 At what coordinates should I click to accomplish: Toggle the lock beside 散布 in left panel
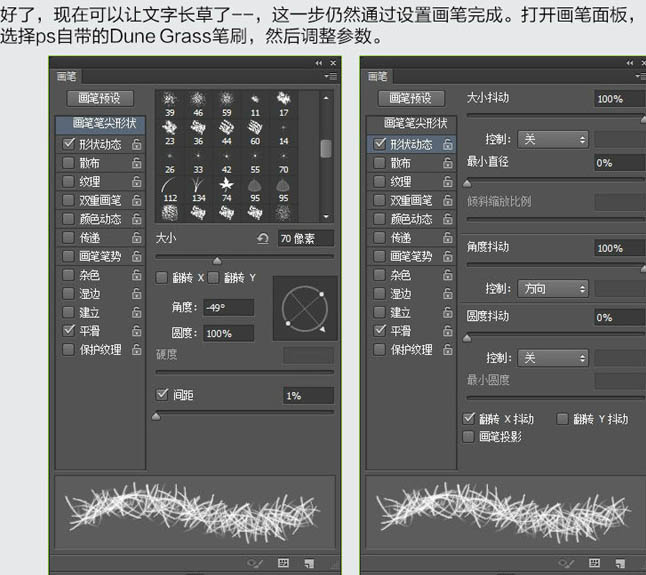[x=136, y=163]
